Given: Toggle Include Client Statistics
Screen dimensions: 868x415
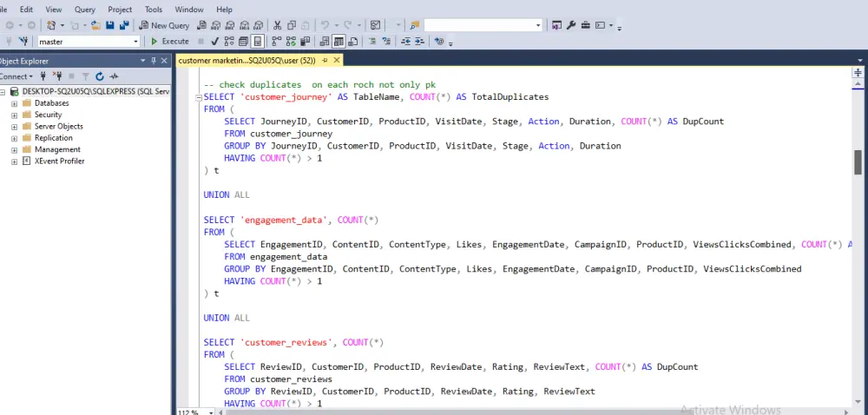Looking at the screenshot, I should click(x=305, y=42).
